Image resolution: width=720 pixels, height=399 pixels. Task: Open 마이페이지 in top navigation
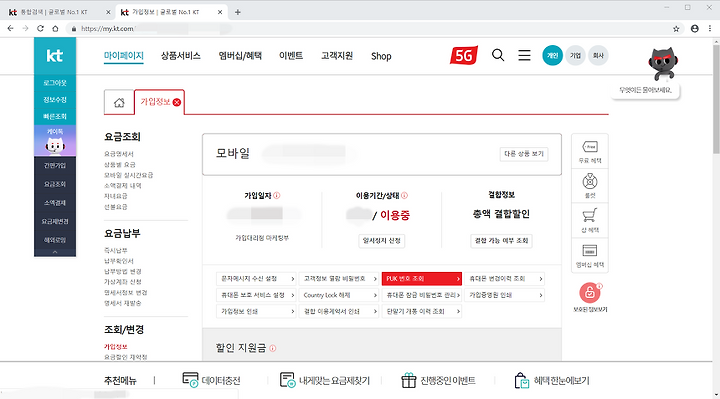[124, 56]
